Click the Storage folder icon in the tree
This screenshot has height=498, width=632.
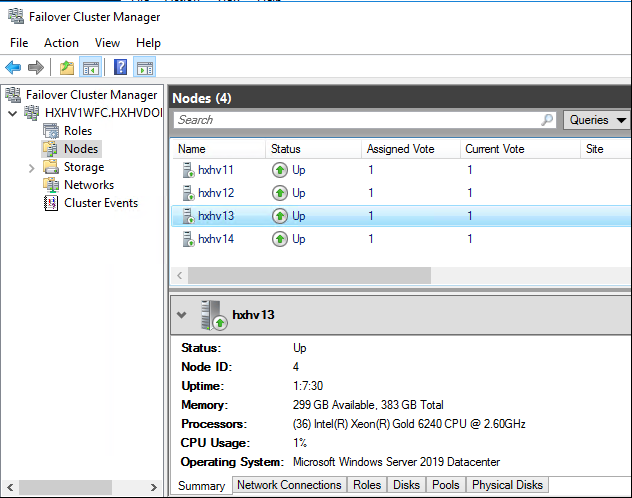point(51,166)
